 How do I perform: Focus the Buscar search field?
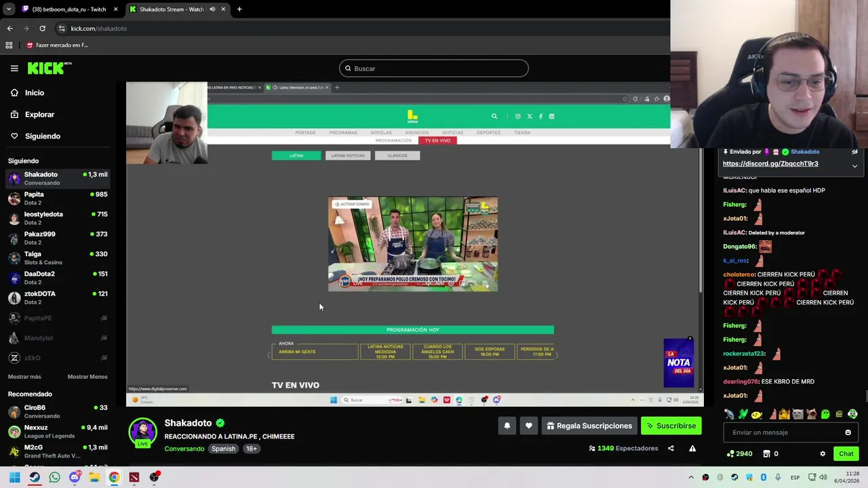[x=433, y=68]
